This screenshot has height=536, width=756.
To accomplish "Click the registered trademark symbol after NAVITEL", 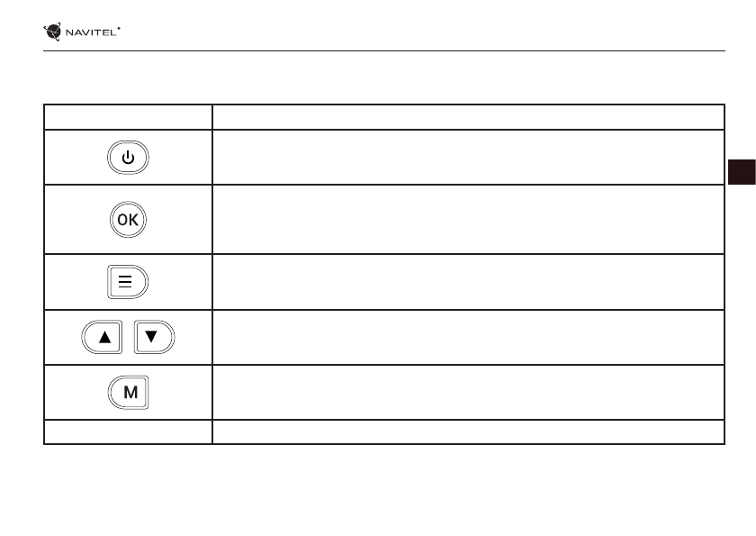I will pos(120,29).
